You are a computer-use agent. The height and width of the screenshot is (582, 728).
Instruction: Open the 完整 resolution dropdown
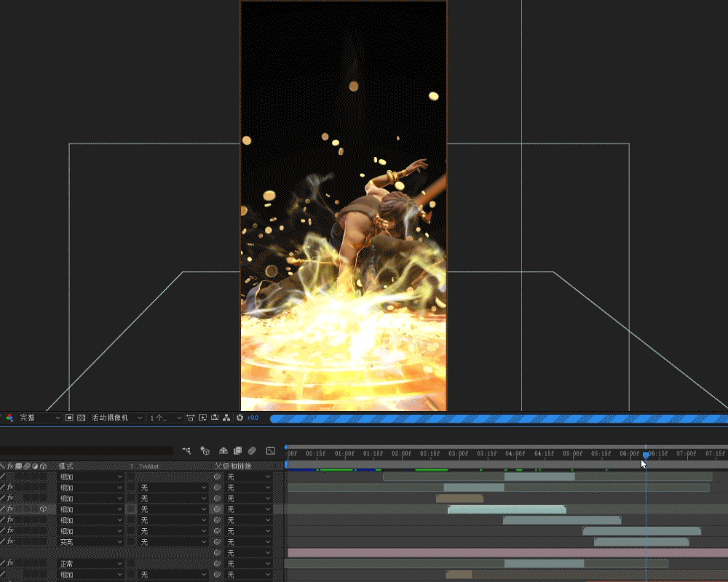pos(39,418)
